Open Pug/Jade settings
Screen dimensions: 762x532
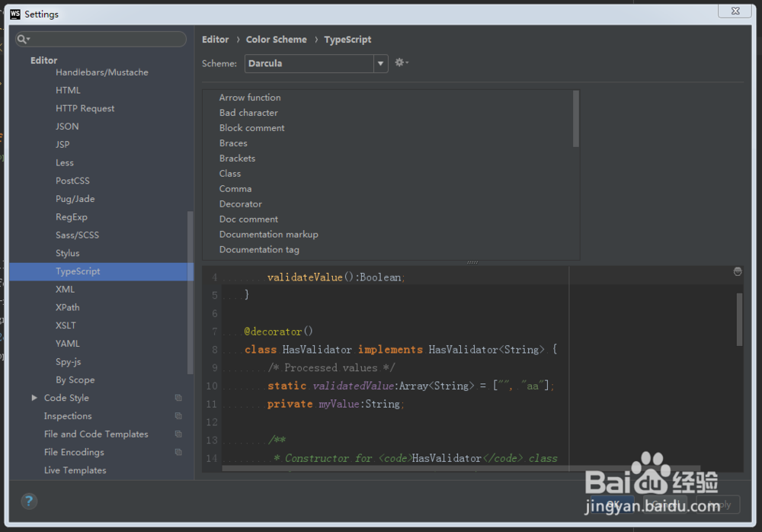[x=75, y=198]
